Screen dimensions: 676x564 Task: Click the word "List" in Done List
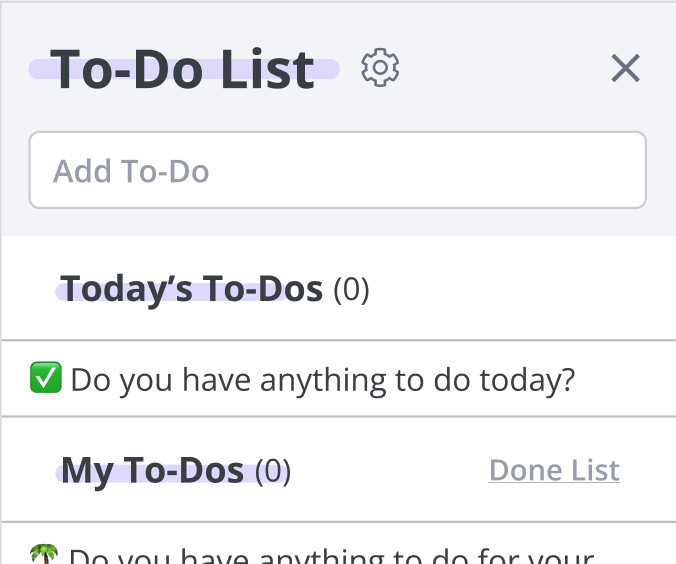(595, 470)
